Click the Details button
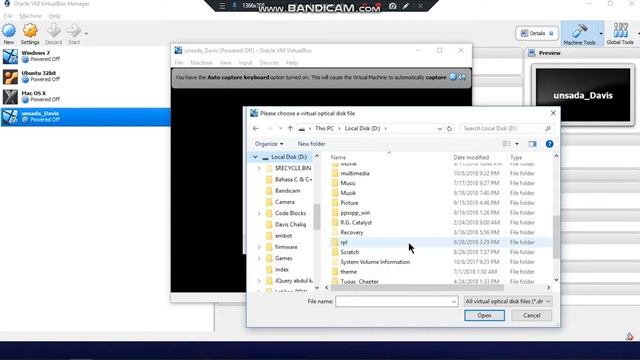 537,33
